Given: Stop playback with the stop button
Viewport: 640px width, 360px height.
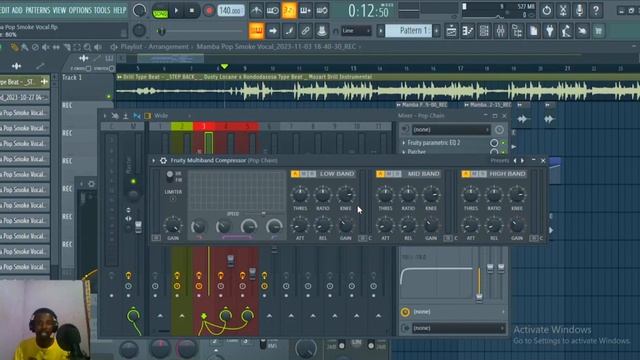Looking at the screenshot, I should pos(192,11).
